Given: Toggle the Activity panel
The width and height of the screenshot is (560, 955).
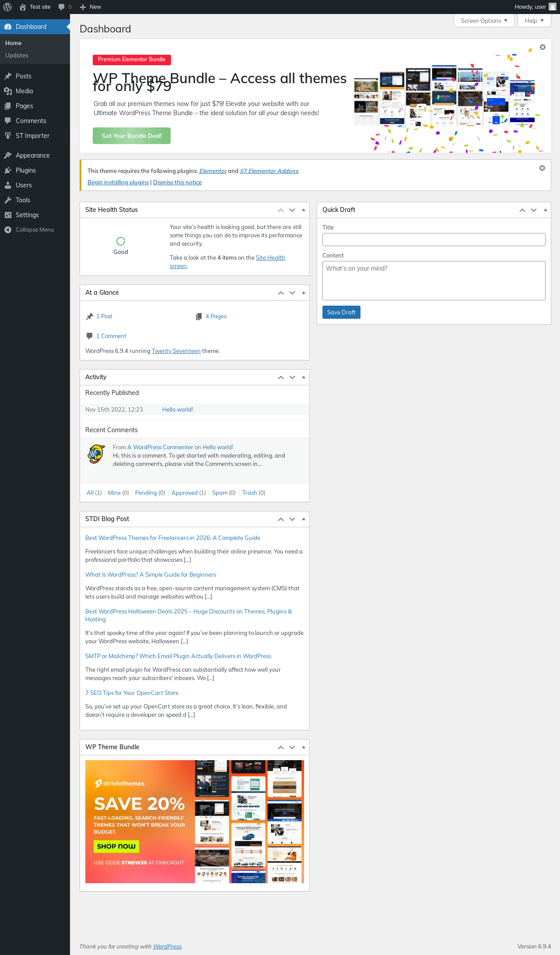Looking at the screenshot, I should tap(304, 377).
